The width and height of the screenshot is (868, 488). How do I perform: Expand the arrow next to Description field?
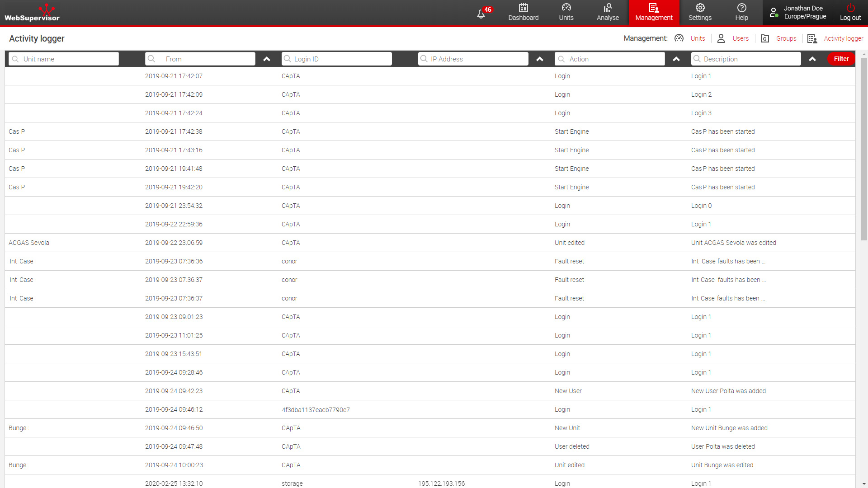(x=812, y=59)
